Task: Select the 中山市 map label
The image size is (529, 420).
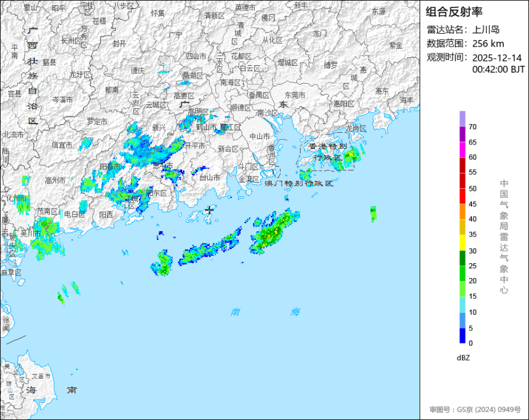Action: (x=260, y=137)
